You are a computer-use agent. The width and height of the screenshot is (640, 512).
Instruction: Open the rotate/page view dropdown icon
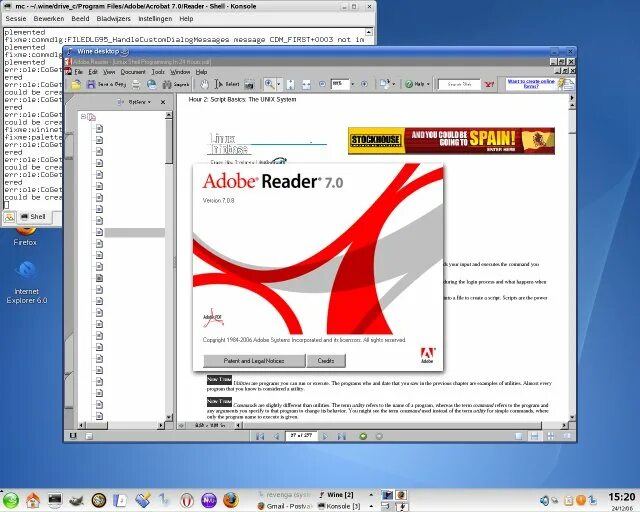click(387, 84)
